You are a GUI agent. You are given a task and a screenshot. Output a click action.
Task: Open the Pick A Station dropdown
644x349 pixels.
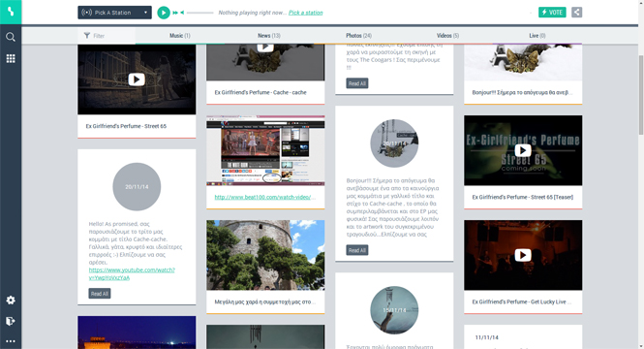114,13
